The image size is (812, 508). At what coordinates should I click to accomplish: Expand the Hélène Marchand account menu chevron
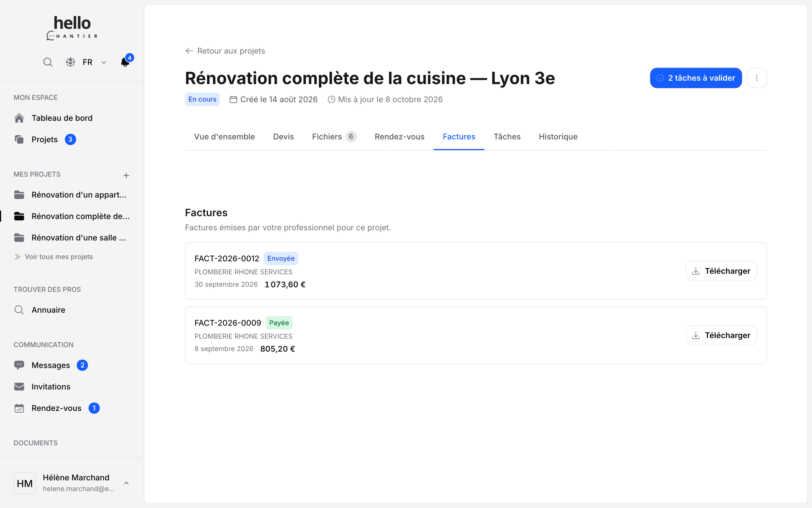[127, 483]
